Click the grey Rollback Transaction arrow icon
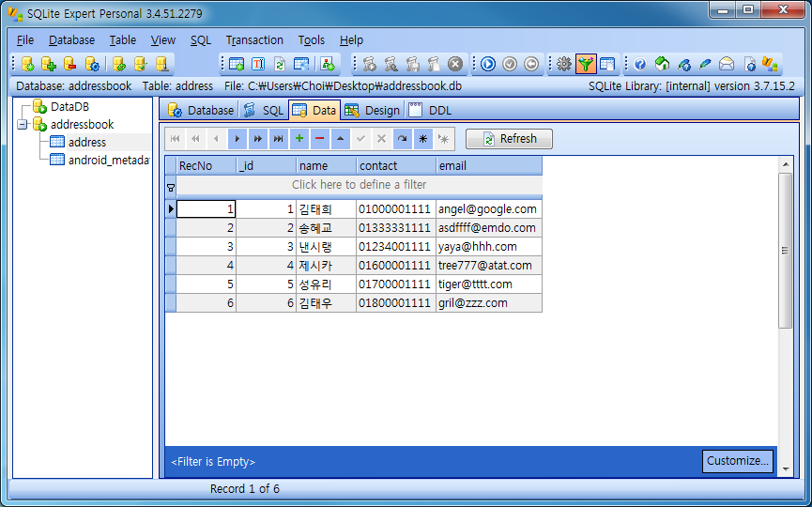Screen dimensions: 812x507 (531, 64)
